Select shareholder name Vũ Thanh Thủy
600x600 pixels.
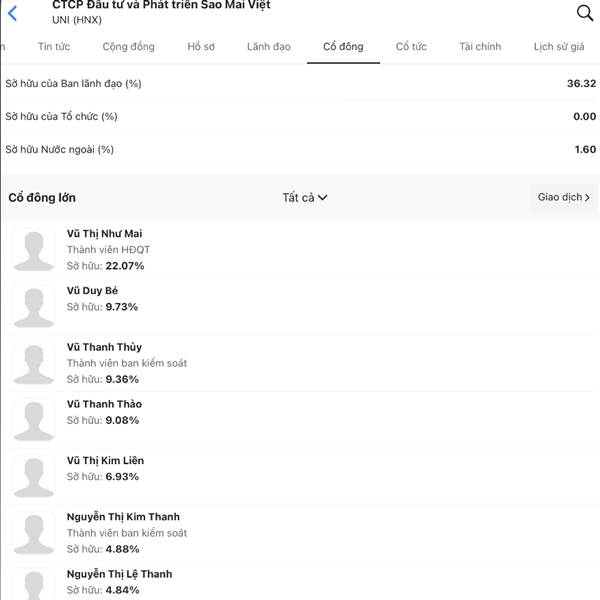click(104, 347)
